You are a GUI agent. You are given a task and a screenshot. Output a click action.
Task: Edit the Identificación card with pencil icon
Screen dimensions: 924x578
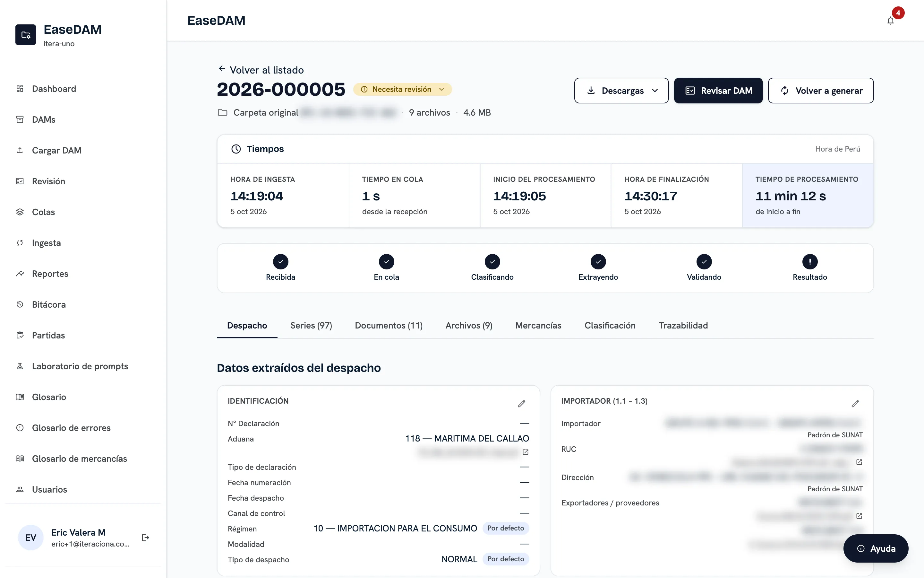point(522,404)
